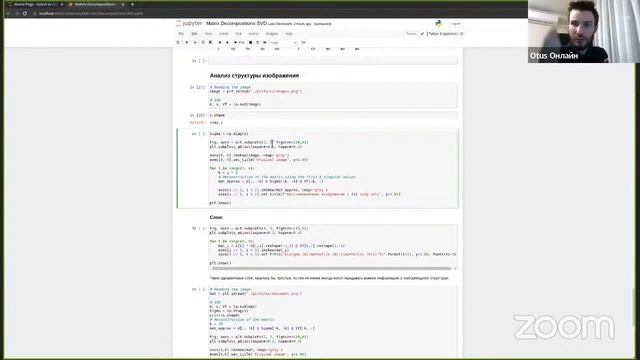
Task: Click into the selected Sigma np.diag cell
Action: pos(333,168)
